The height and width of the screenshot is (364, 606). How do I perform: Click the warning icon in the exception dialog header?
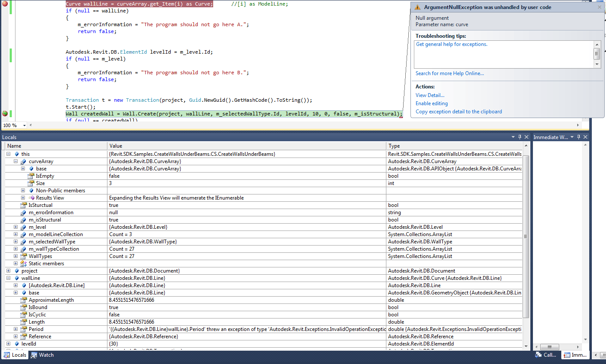pos(417,7)
